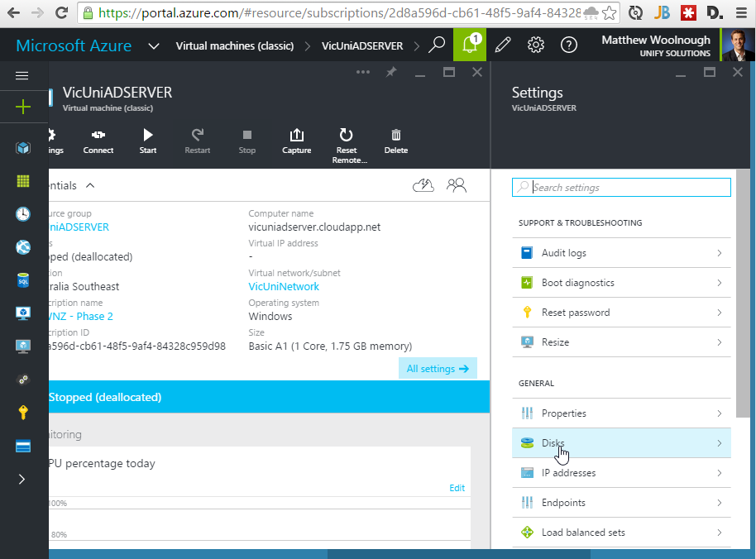Open Endpoints setting
Viewport: 756px width, 559px height.
(621, 503)
